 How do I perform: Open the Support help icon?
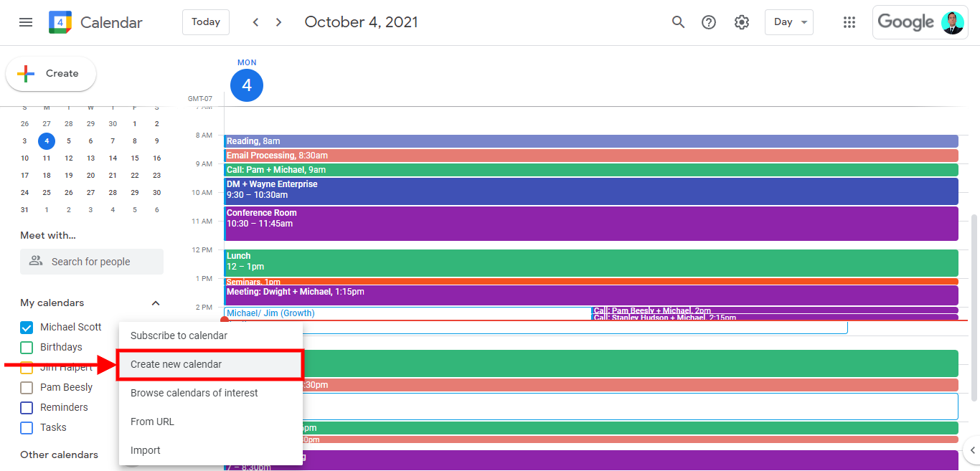pos(709,22)
